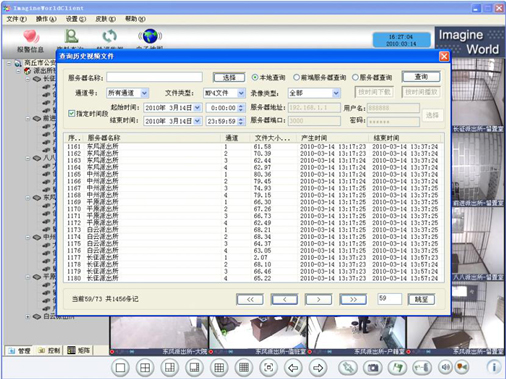Toggle the speaker sound icon
The height and width of the screenshot is (379, 506).
tap(445, 367)
